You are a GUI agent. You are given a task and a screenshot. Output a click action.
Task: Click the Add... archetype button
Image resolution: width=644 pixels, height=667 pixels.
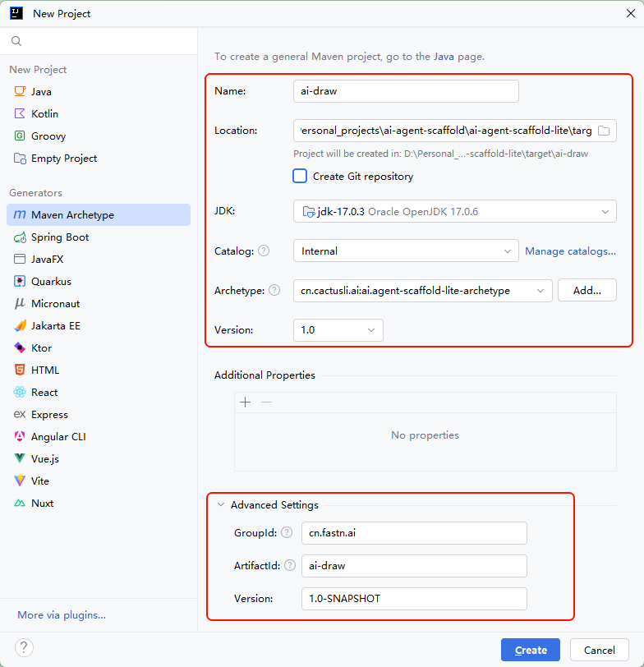pos(587,291)
